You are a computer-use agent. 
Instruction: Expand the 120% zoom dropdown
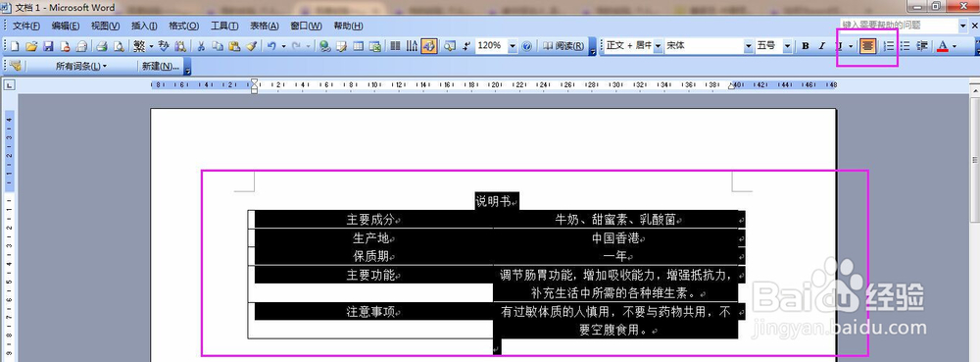click(x=514, y=46)
